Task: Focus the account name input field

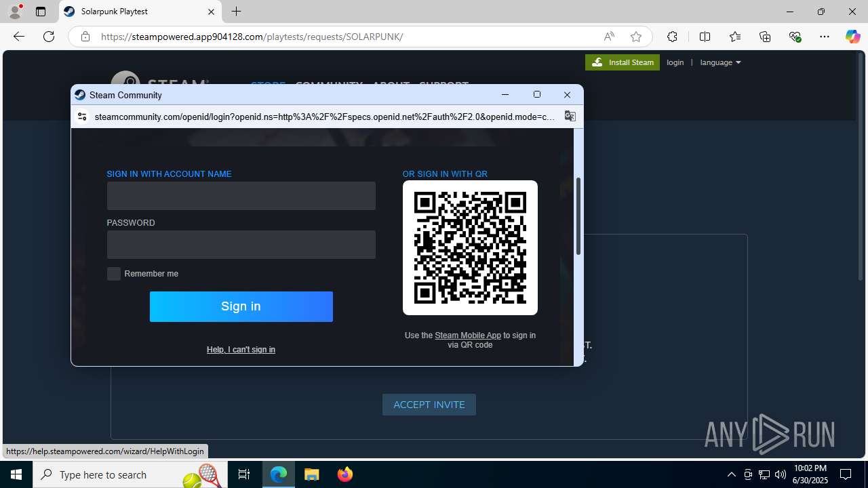Action: (x=241, y=196)
